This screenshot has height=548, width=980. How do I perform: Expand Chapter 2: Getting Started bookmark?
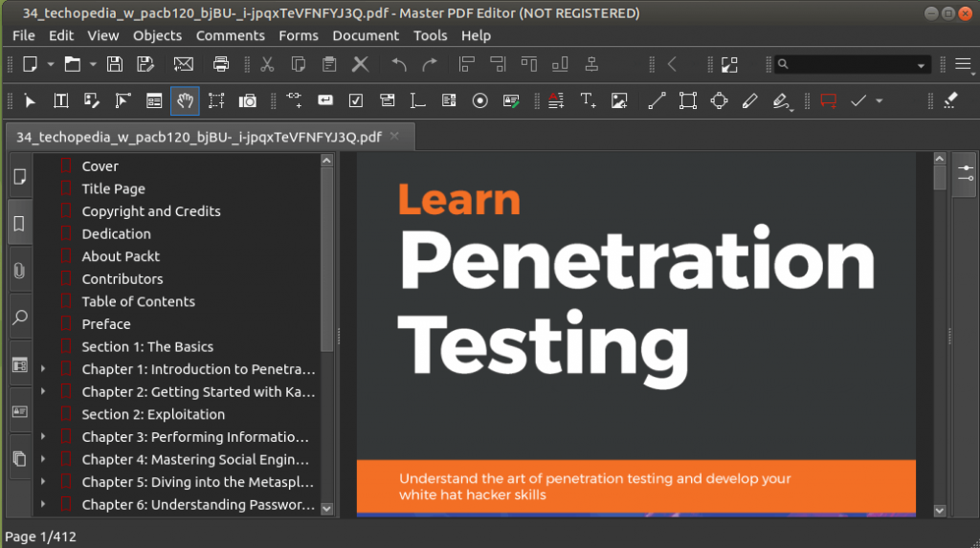point(43,392)
